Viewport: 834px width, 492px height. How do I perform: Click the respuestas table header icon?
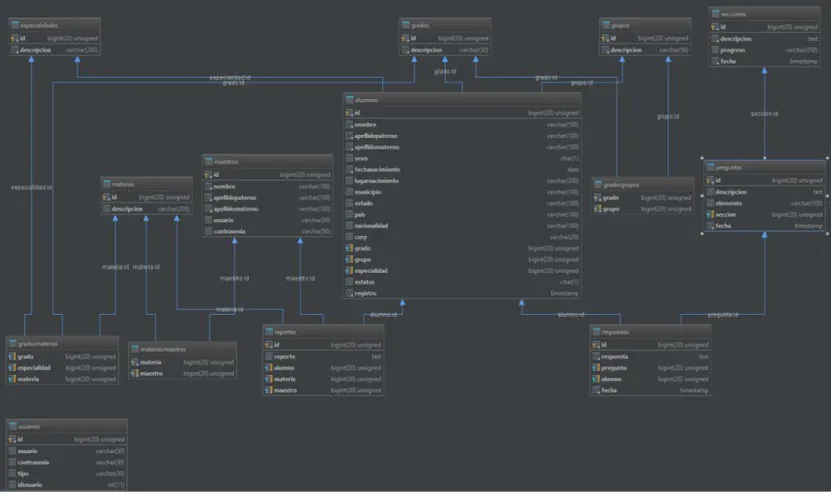[597, 331]
